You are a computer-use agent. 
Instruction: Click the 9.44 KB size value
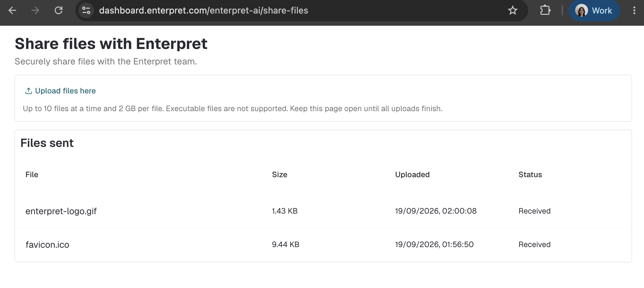coord(286,245)
